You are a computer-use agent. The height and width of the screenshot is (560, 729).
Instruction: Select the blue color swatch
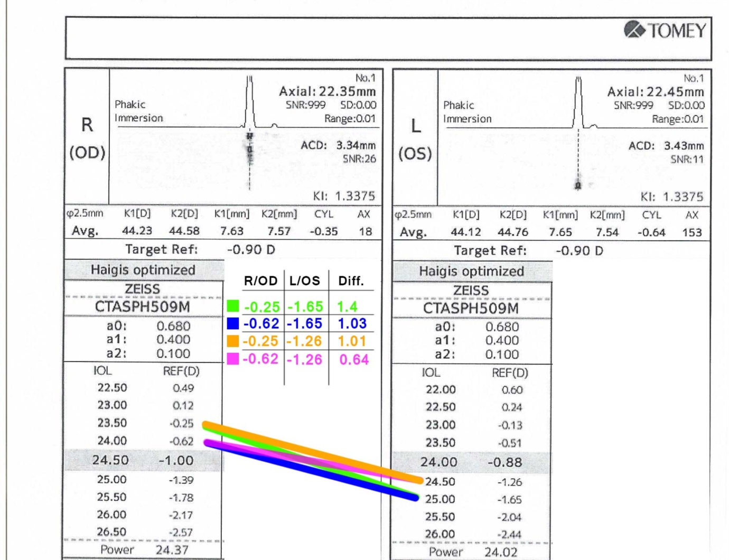tap(233, 323)
